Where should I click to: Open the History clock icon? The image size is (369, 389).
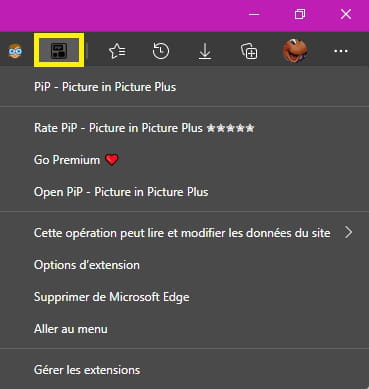(x=161, y=51)
